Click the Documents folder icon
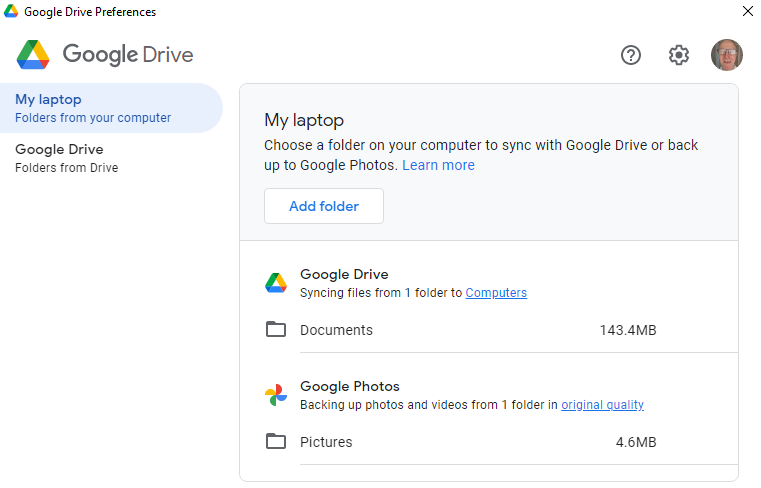Screen dimensions: 761x488 (x=276, y=329)
